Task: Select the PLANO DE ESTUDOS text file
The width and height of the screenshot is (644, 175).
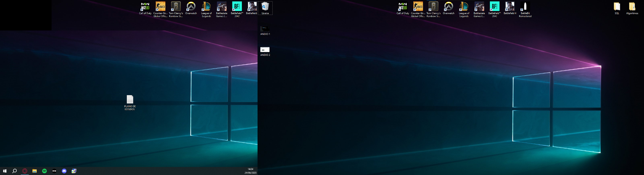Action: tap(130, 103)
